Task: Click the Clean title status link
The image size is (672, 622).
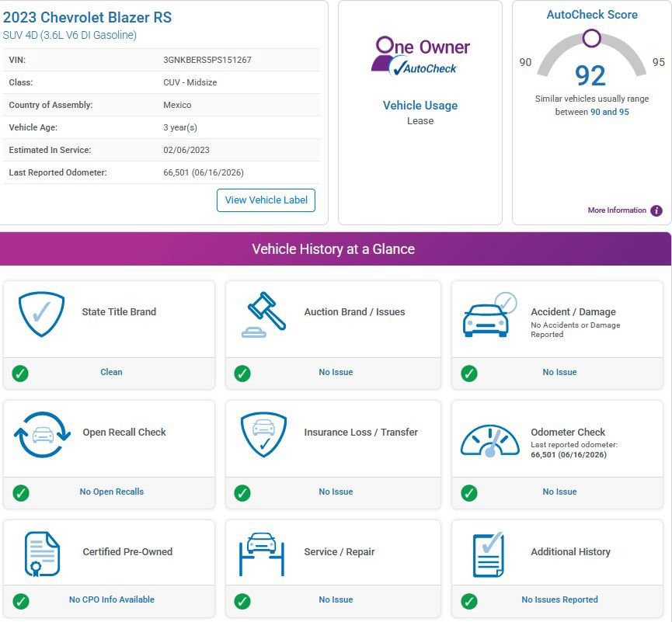Action: point(111,372)
